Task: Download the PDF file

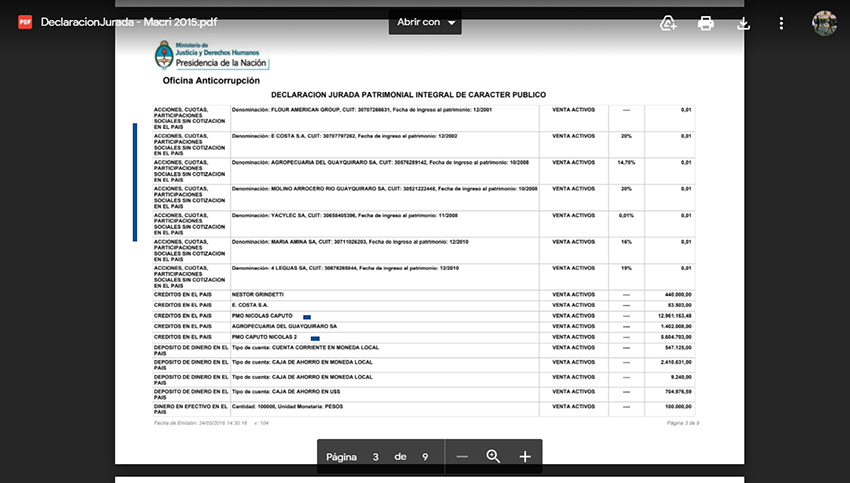Action: click(743, 23)
